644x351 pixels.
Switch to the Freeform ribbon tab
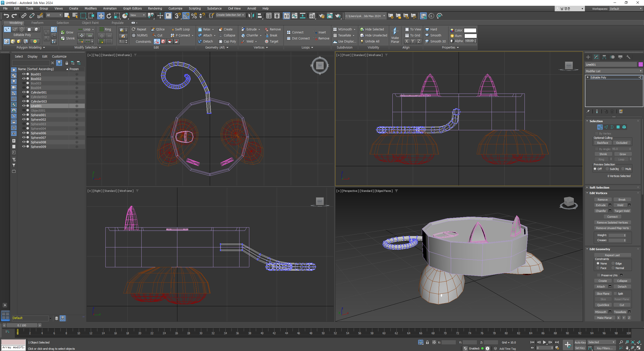[37, 23]
